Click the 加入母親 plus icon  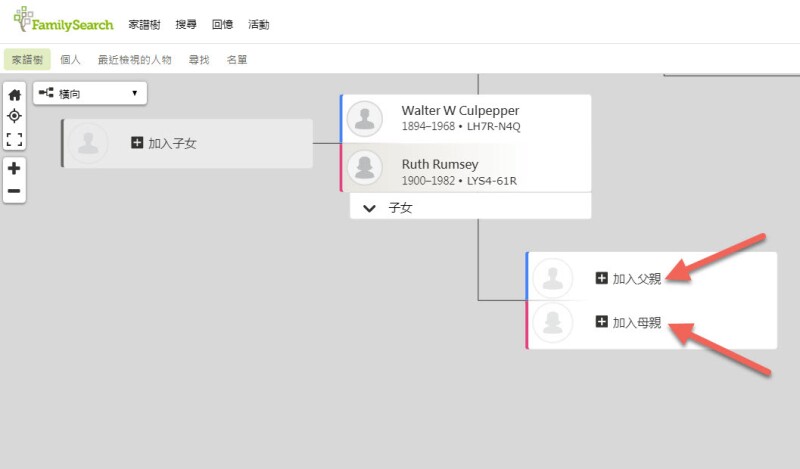602,322
